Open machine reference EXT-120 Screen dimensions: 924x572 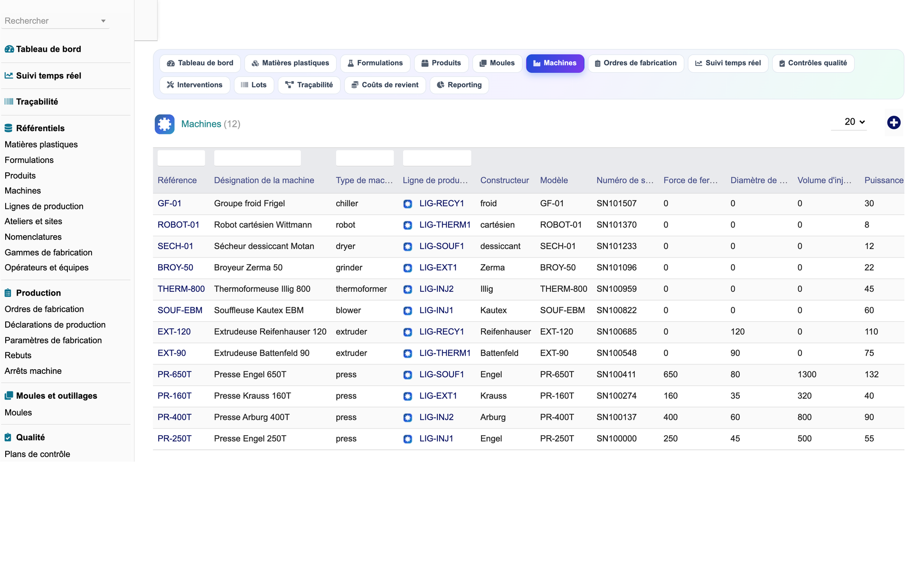pyautogui.click(x=174, y=332)
